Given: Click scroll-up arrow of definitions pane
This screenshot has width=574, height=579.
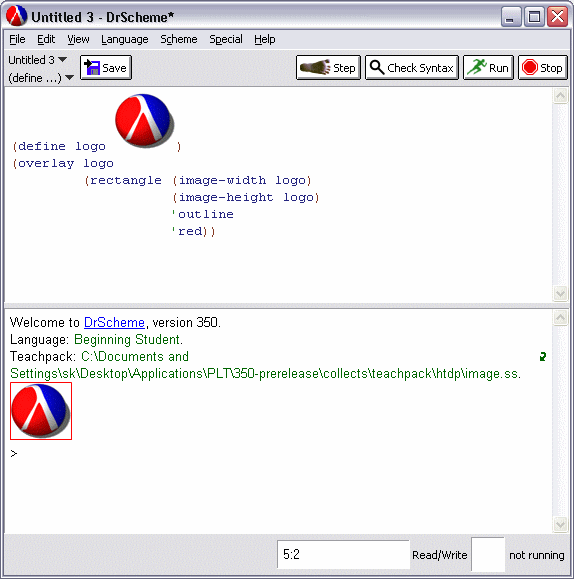Looking at the screenshot, I should pyautogui.click(x=560, y=96).
